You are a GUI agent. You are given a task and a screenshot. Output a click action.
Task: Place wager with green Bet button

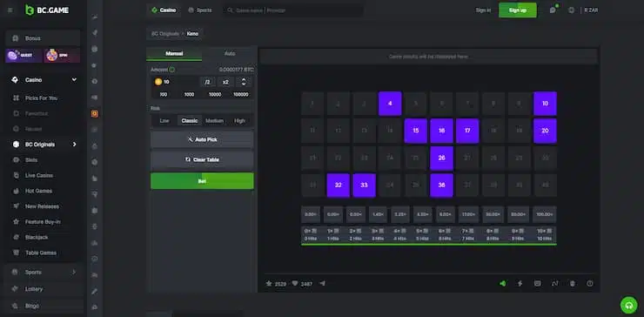pyautogui.click(x=202, y=181)
